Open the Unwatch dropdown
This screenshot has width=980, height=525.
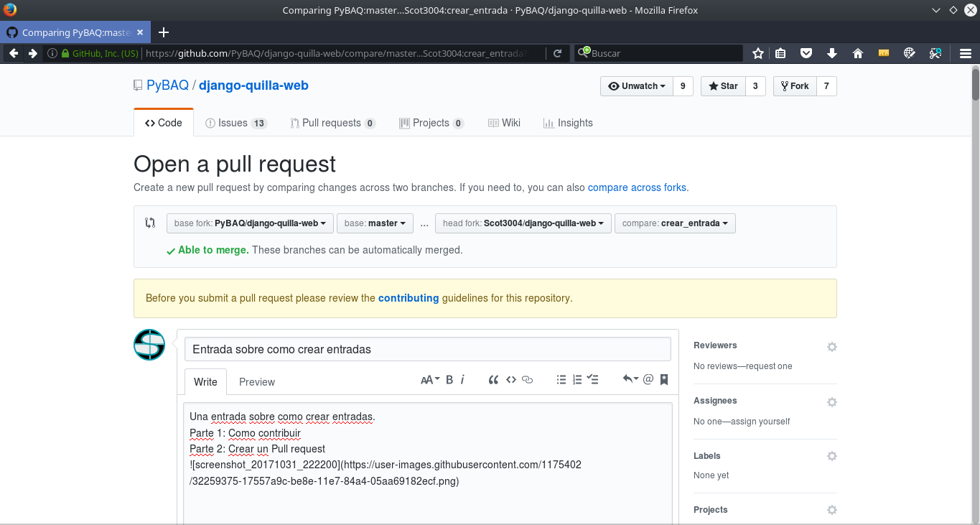[637, 86]
